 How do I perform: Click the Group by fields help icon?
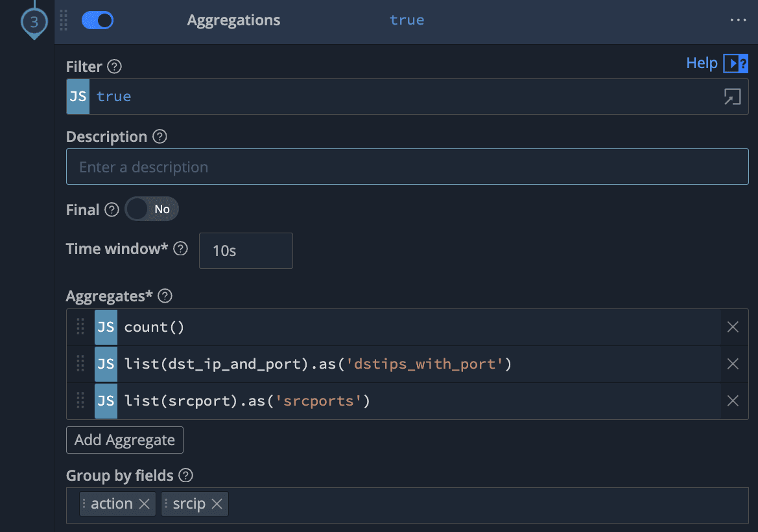click(186, 476)
